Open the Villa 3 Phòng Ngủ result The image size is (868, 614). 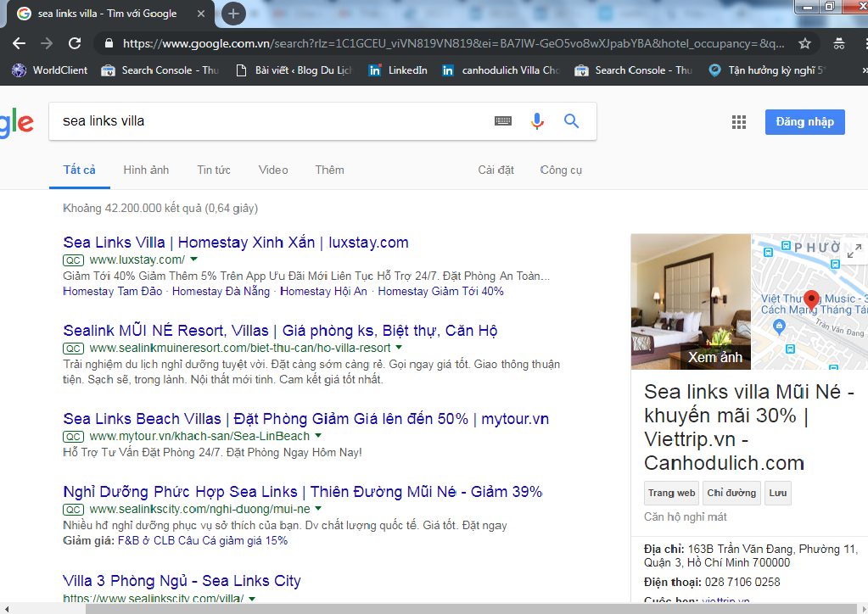[x=182, y=581]
